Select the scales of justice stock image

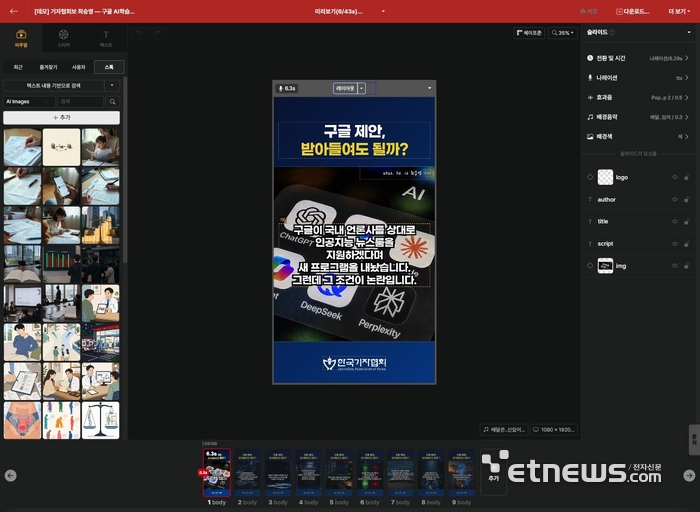click(x=100, y=420)
